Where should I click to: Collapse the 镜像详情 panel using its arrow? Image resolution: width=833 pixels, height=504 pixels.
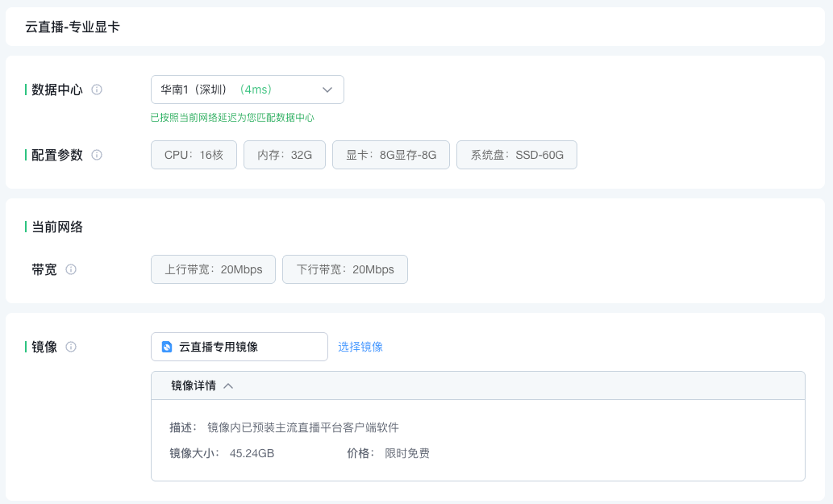(228, 385)
